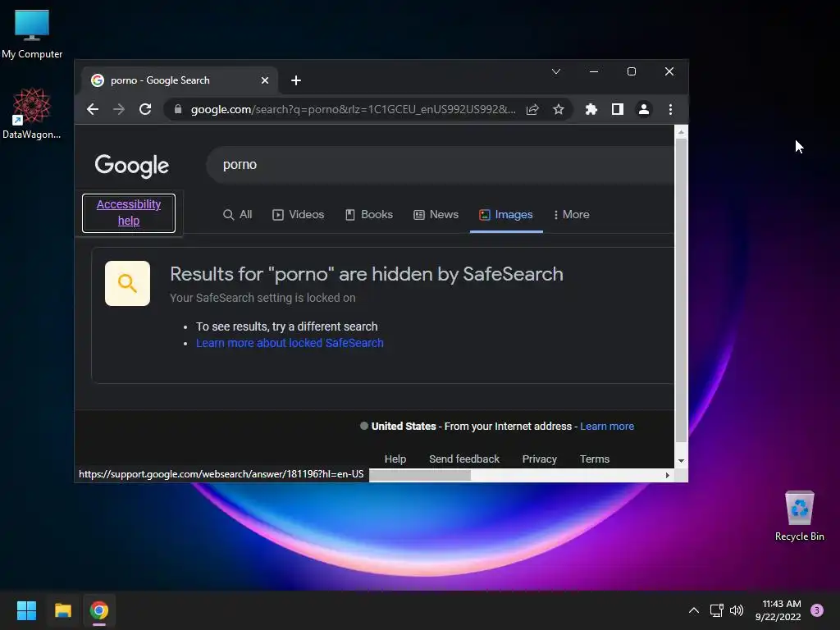840x630 pixels.
Task: Open the Terms footer link
Action: coord(595,459)
